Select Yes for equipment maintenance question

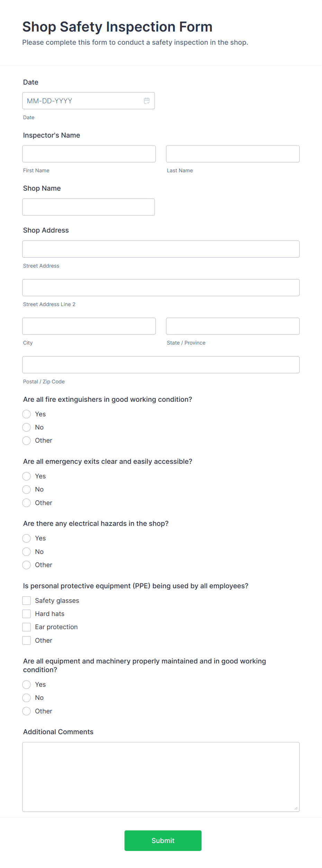coord(26,684)
